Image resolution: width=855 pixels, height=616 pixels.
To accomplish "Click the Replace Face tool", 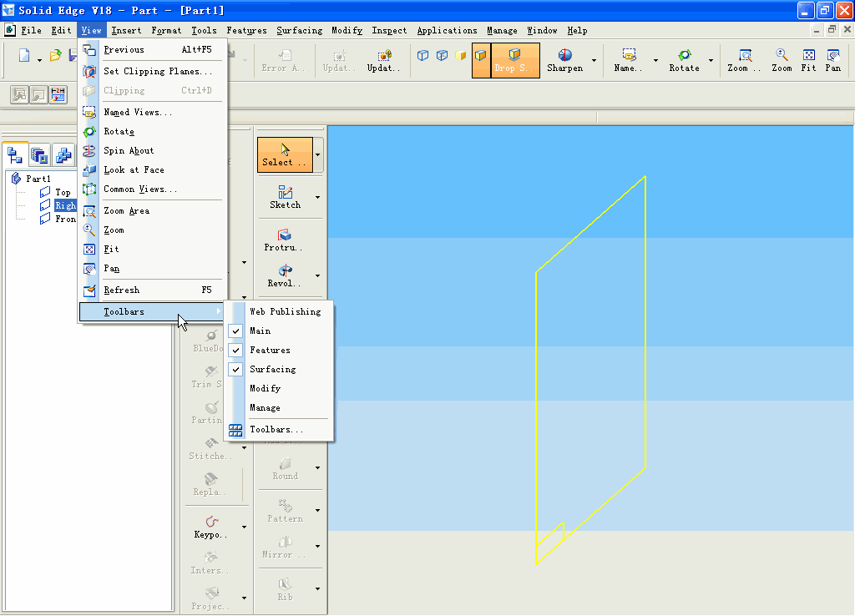I will click(x=210, y=485).
